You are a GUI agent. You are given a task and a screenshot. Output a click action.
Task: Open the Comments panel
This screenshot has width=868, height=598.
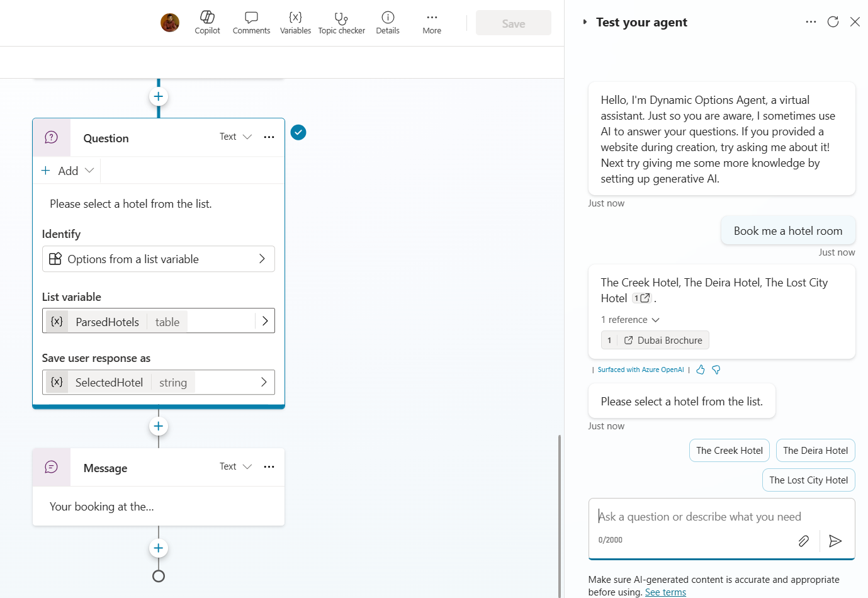251,23
